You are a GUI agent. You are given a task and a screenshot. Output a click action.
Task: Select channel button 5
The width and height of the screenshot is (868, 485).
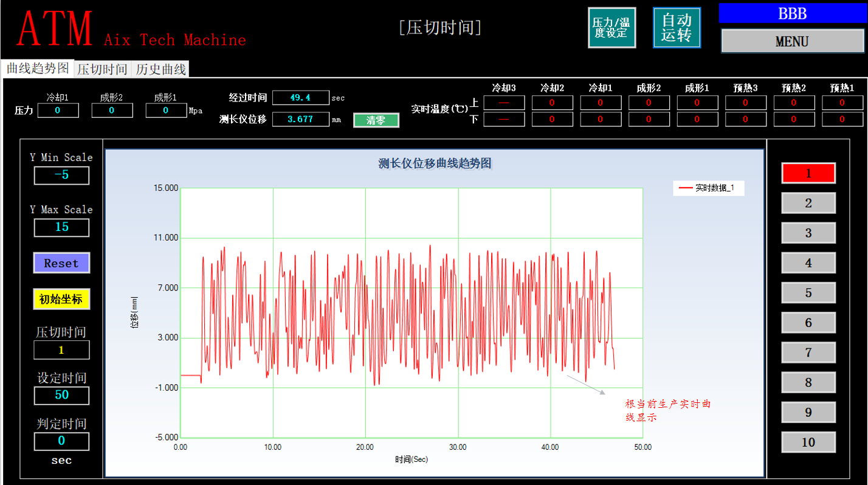808,292
